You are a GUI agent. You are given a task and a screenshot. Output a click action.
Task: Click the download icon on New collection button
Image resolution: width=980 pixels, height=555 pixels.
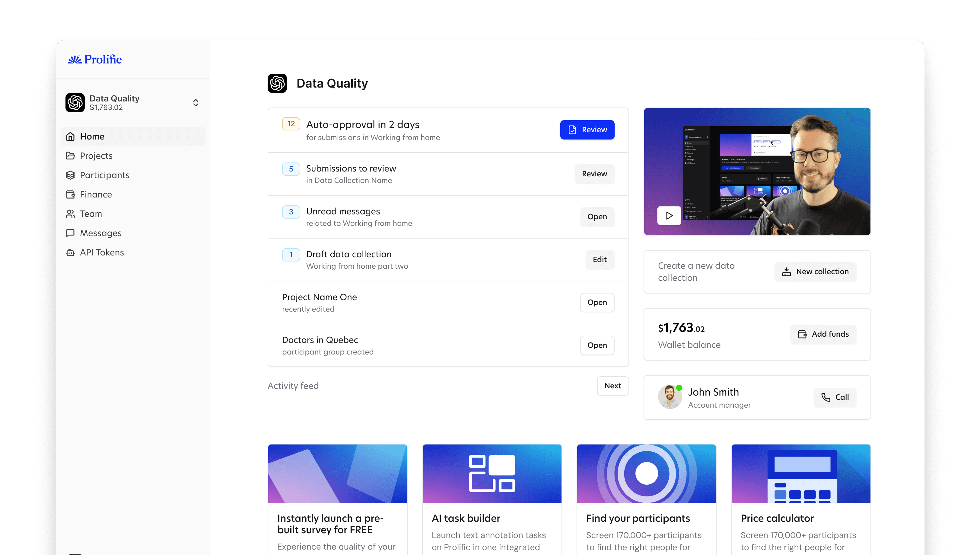tap(787, 271)
